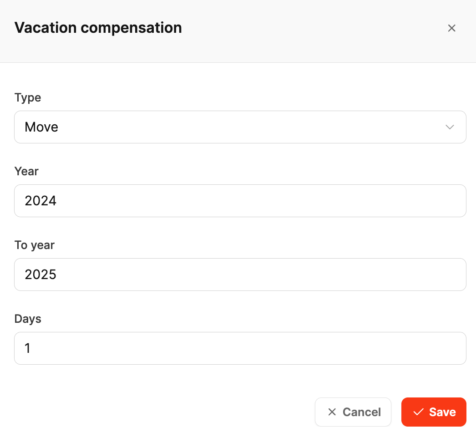The image size is (476, 448).
Task: Click the "Year" field label
Action: coord(26,172)
